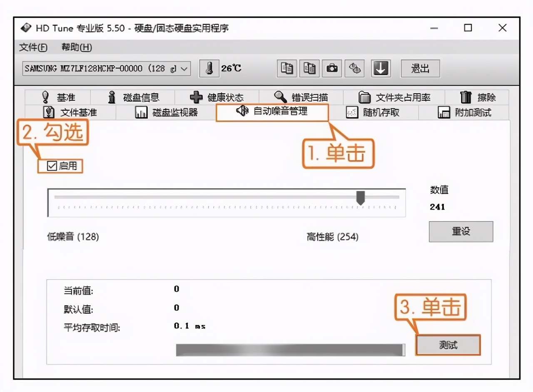Screen dimensions: 533x392
Task: Click the 默认值 label
Action: click(x=78, y=310)
